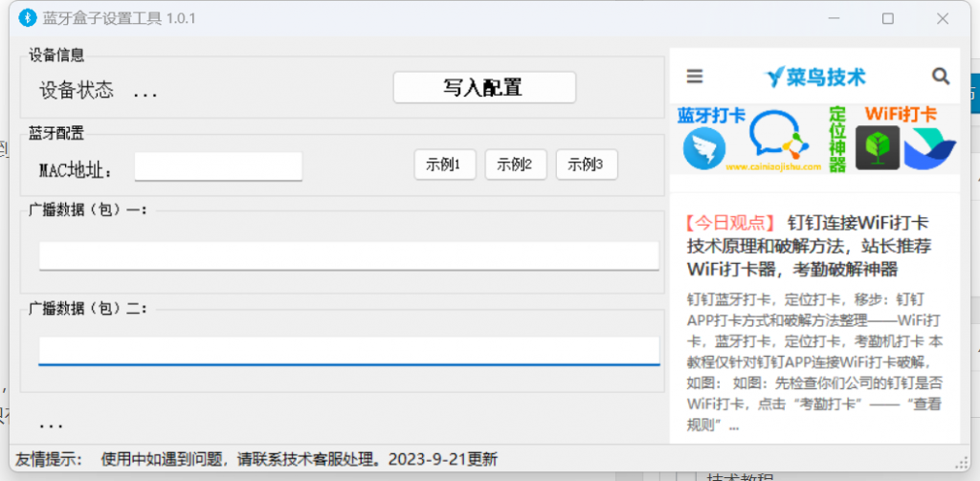Screen dimensions: 980x481
Task: Click the orange WiFi打卡 banner heading
Action: pyautogui.click(x=900, y=115)
